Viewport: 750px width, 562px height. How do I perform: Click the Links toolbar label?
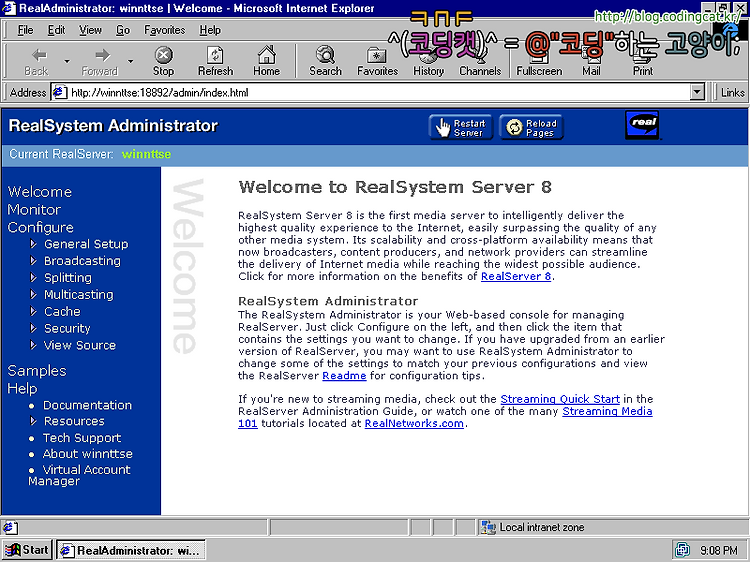tap(732, 92)
